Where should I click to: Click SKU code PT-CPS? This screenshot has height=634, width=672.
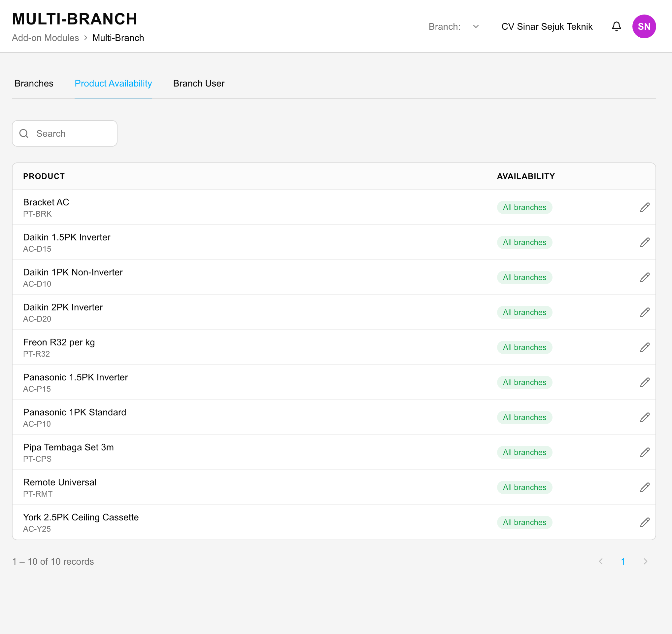click(37, 459)
